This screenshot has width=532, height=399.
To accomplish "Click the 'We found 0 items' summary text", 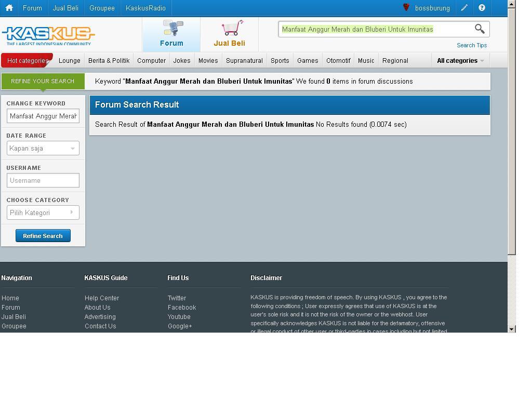I will 354,82.
